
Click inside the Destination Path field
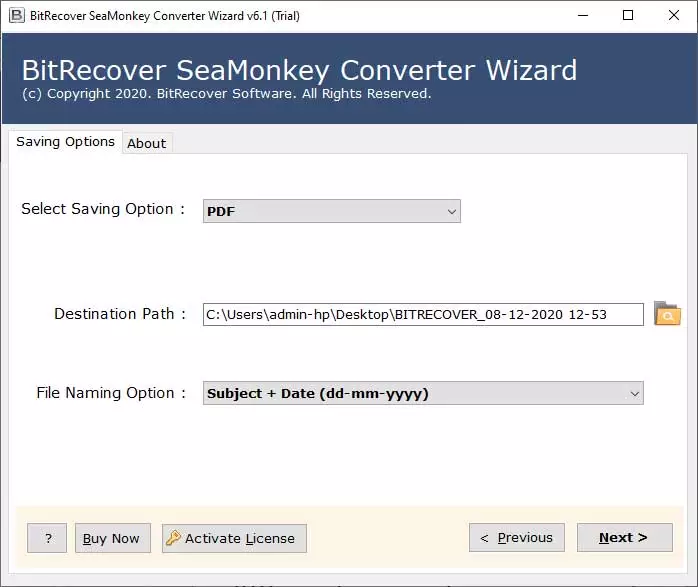pos(423,315)
